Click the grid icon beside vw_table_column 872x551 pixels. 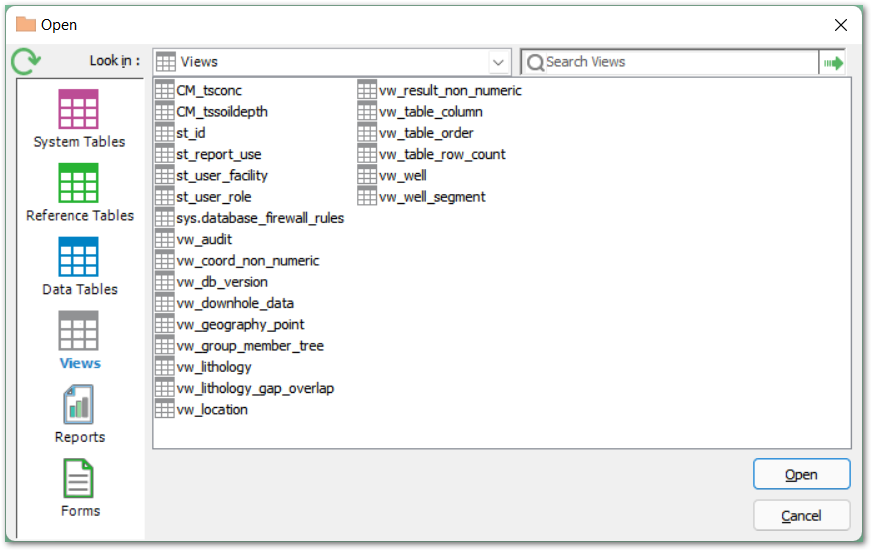(x=367, y=111)
